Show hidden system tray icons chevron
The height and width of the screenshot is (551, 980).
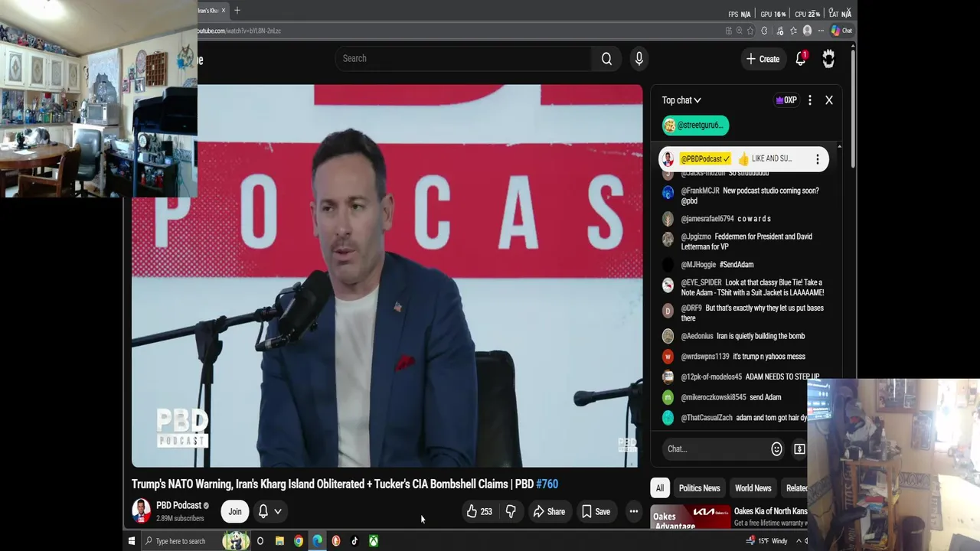[x=799, y=541]
